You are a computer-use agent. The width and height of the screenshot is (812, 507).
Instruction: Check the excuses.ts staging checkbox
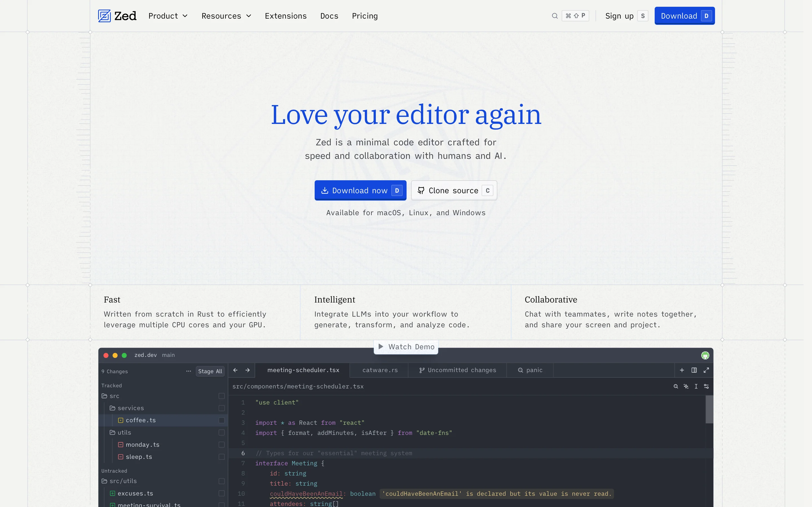(221, 493)
